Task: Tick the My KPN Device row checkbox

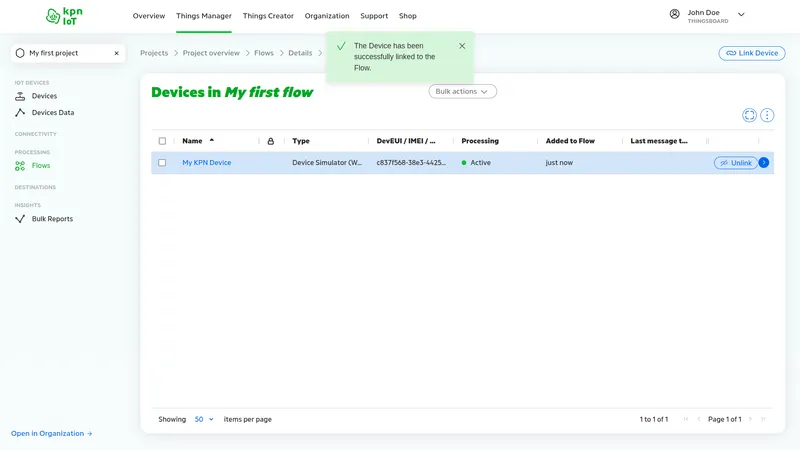Action: pyautogui.click(x=162, y=163)
